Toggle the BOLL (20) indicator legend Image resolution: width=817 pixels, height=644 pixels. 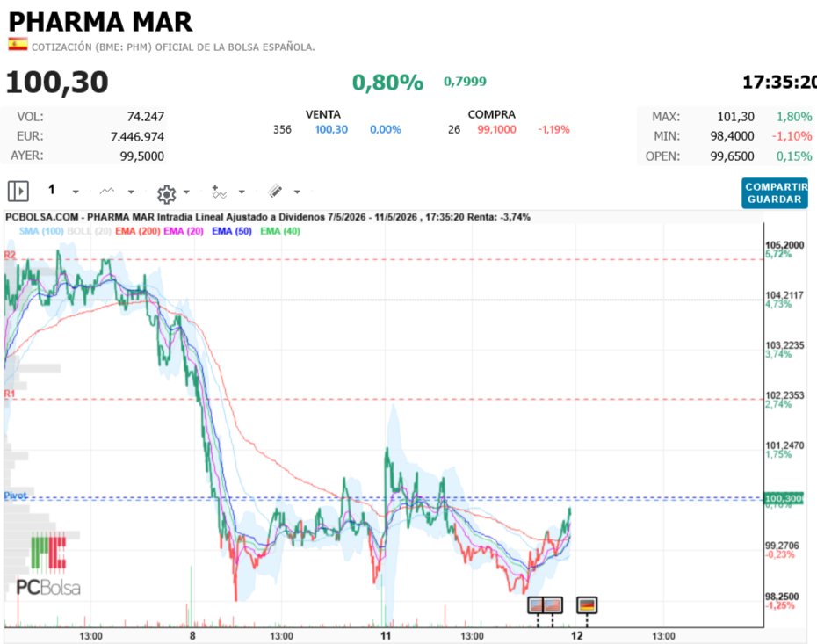[89, 231]
